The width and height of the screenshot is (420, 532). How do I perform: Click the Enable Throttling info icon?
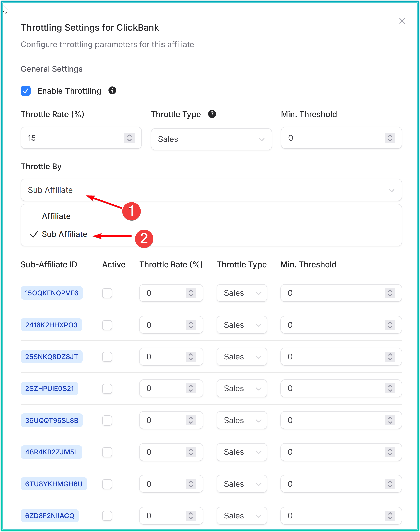pos(112,90)
